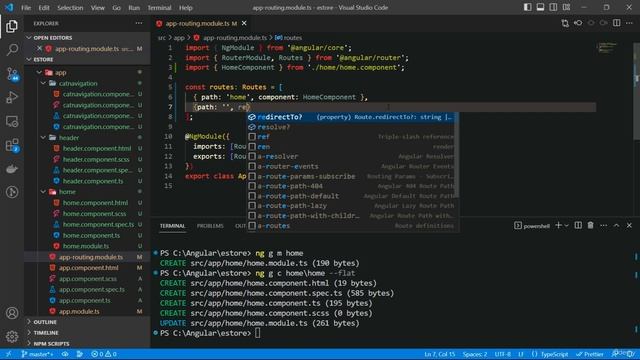
Task: Expand the NPM Scripts section
Action: (51, 344)
